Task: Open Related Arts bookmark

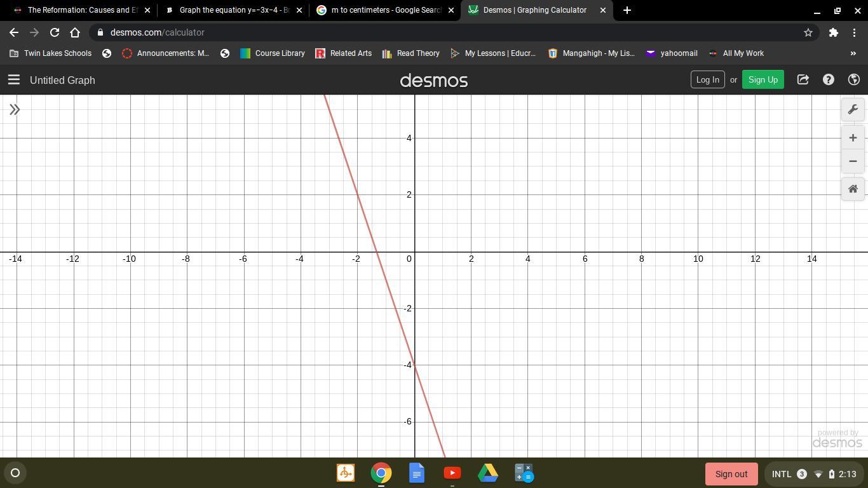Action: click(344, 53)
